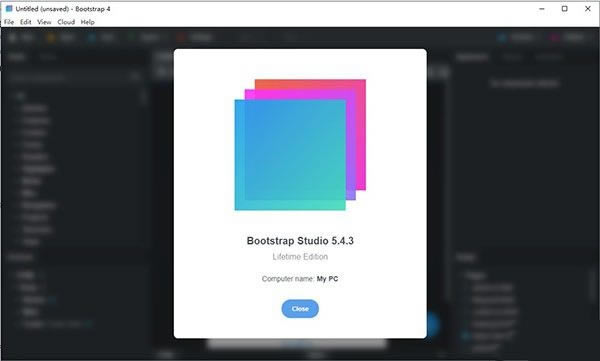This screenshot has width=600, height=361.
Task: Click the blue Close button in the dialog
Action: tap(300, 309)
